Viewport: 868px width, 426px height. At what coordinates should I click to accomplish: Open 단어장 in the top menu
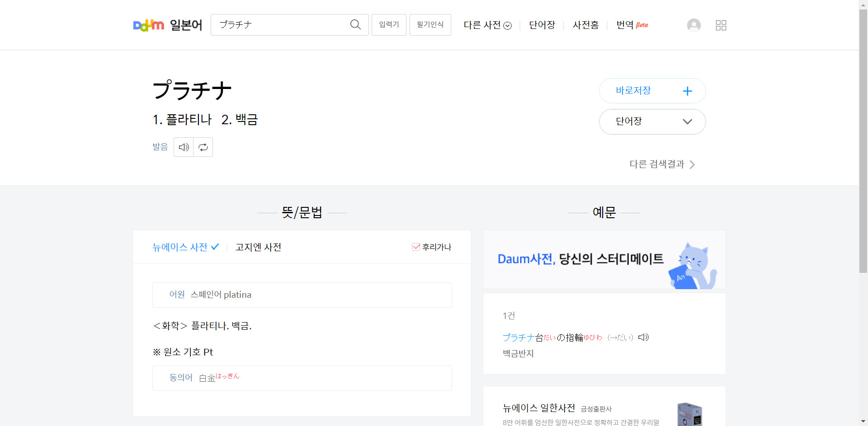pyautogui.click(x=542, y=25)
